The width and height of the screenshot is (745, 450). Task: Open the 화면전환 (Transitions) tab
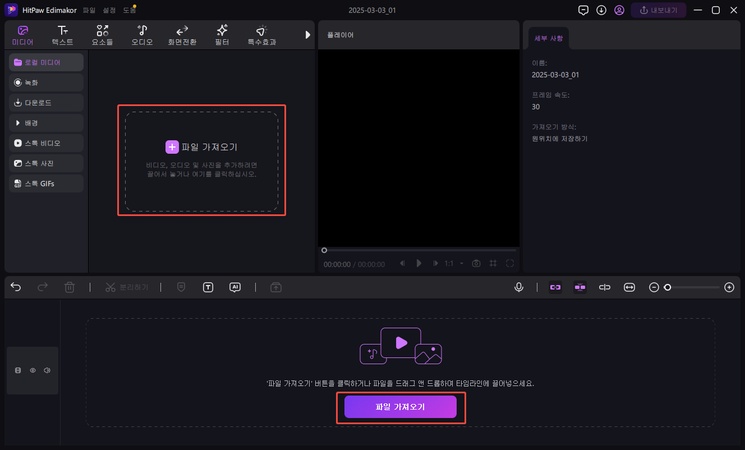(182, 36)
